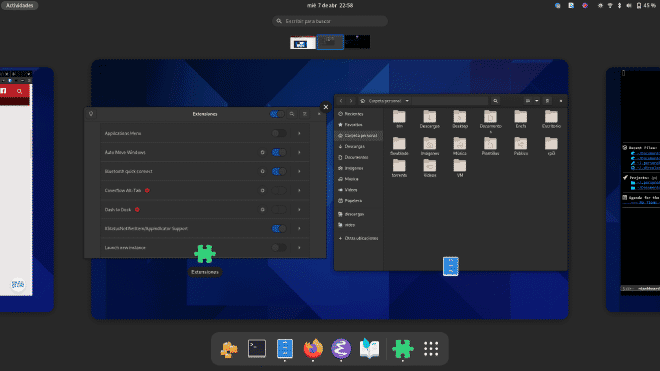Click search icon in Extensiones header

click(292, 114)
